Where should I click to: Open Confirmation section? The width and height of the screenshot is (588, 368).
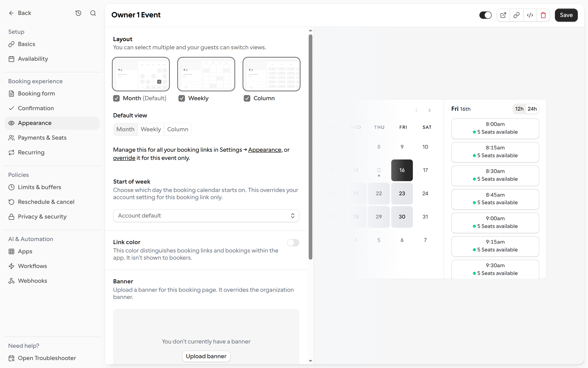[x=52, y=108]
